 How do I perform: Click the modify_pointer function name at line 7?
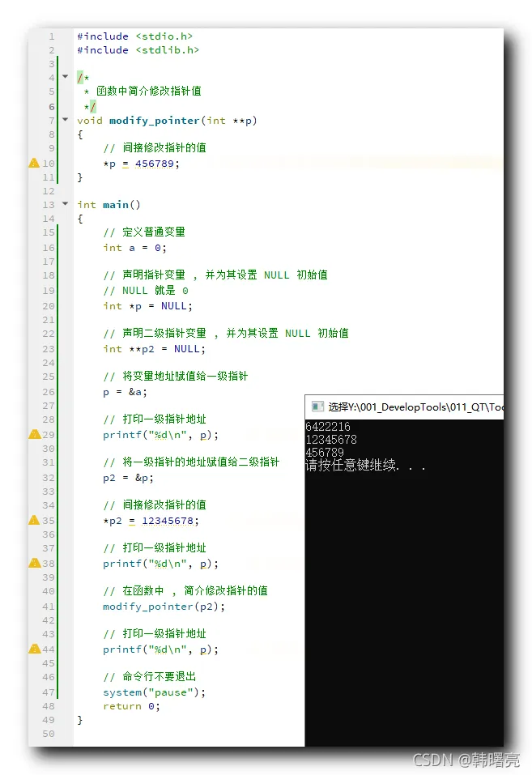155,121
